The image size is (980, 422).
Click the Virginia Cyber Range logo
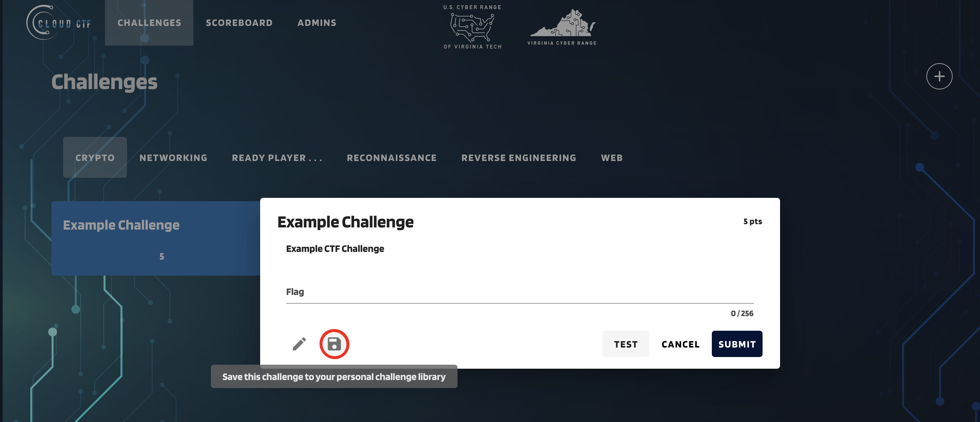tap(562, 25)
